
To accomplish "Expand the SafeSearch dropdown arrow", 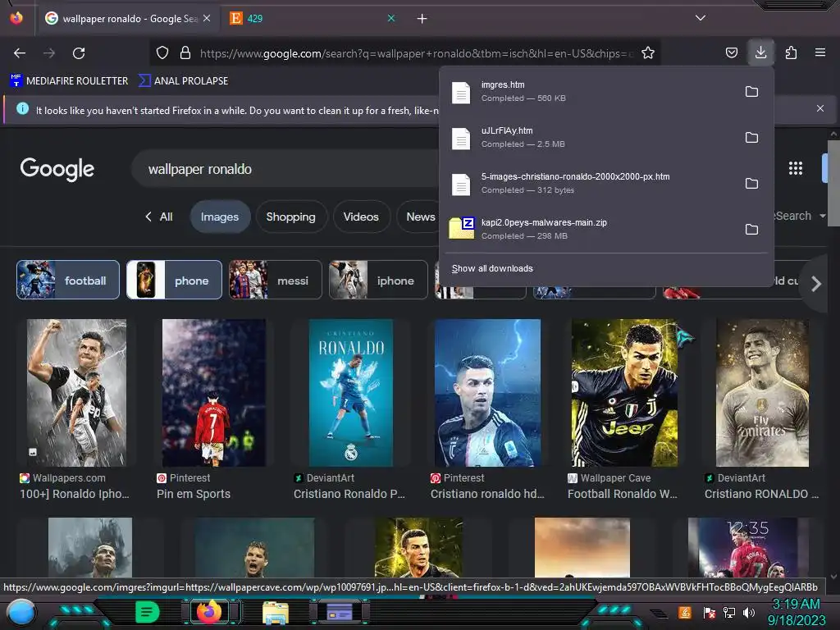I will coord(822,216).
